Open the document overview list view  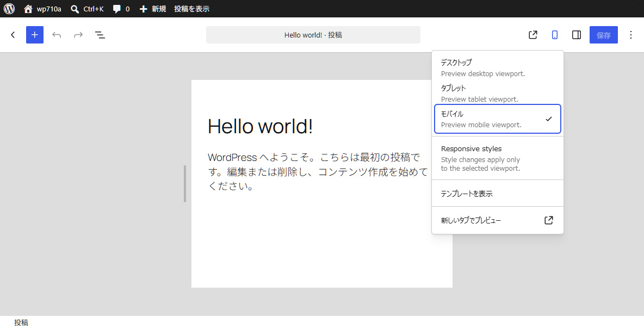100,35
